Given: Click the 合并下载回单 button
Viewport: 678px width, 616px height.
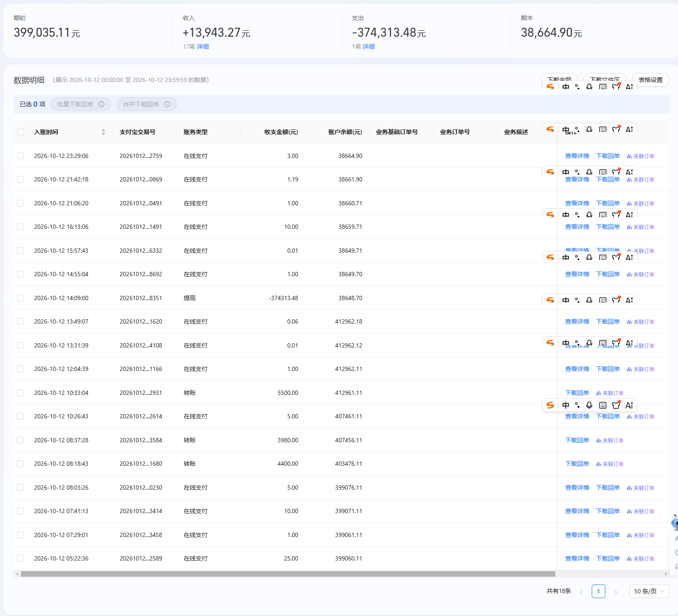Looking at the screenshot, I should [147, 104].
